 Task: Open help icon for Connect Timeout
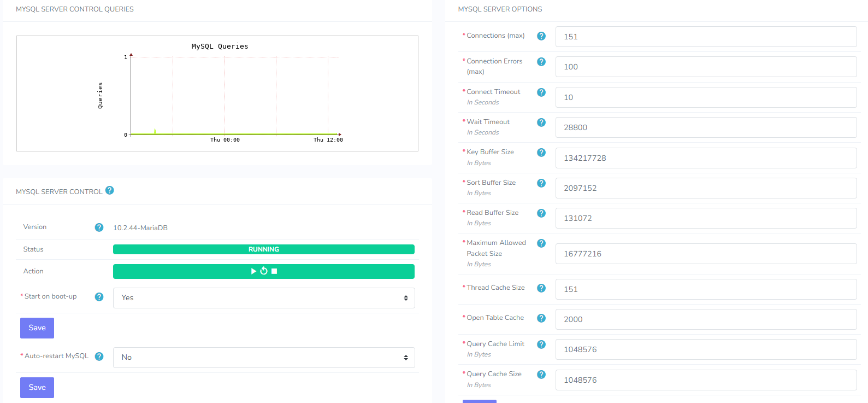(541, 92)
